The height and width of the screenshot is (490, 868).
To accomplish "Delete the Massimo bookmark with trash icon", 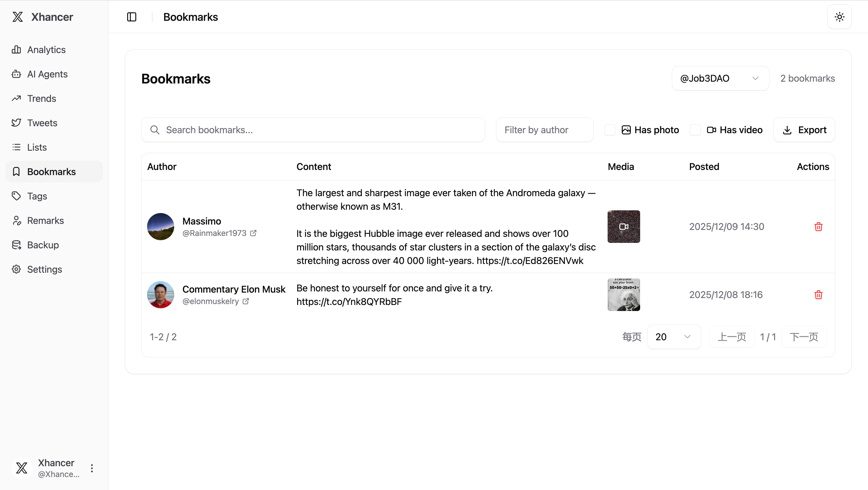I will coord(818,227).
